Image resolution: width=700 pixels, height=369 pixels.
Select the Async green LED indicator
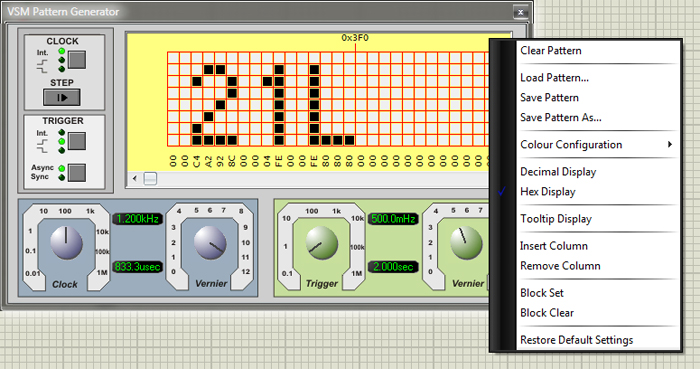pos(62,168)
